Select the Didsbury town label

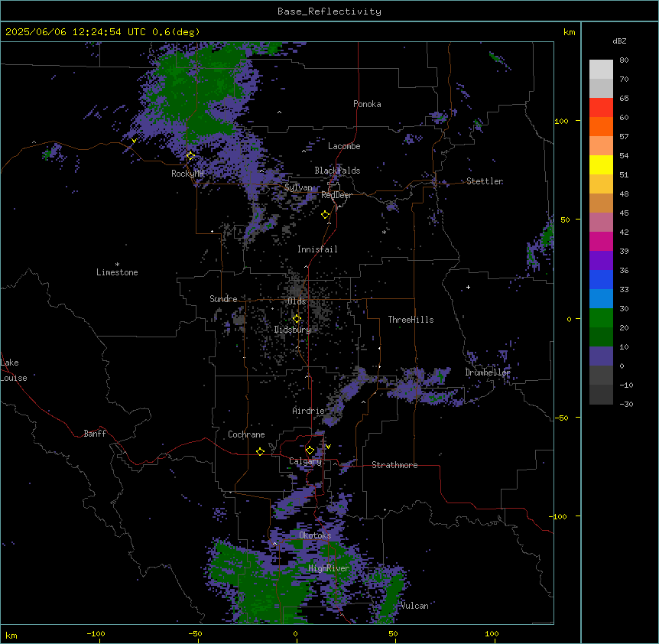[x=293, y=330]
